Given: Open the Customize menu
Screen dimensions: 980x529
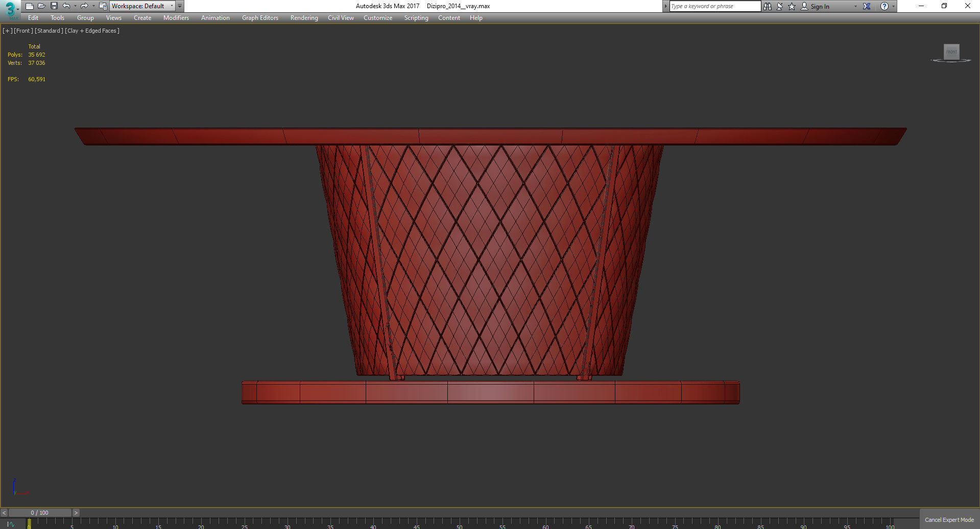Looking at the screenshot, I should coord(378,18).
